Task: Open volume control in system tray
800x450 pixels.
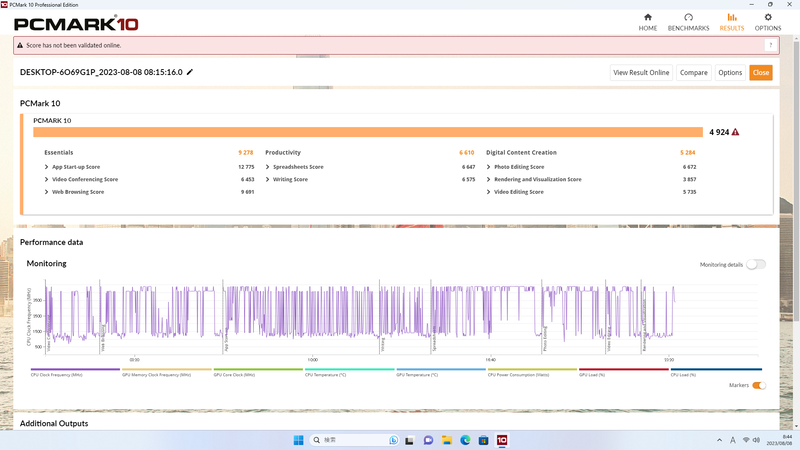Action: pyautogui.click(x=756, y=440)
